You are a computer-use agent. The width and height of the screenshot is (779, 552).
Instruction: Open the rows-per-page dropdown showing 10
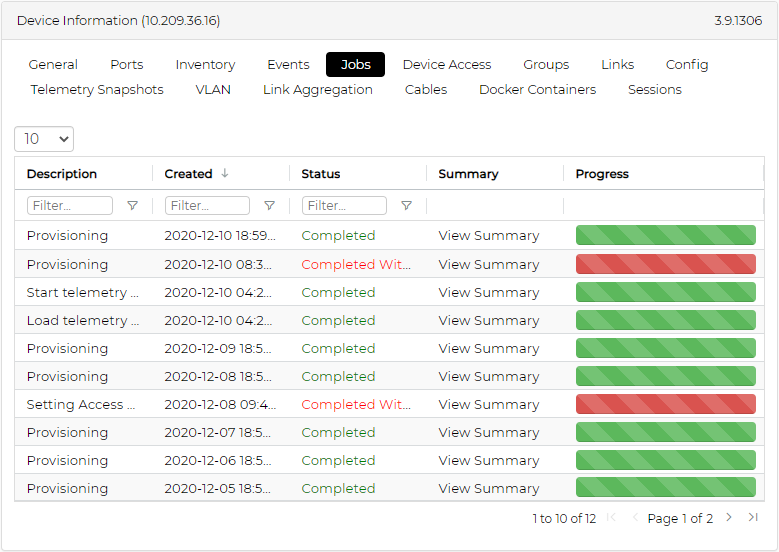[44, 139]
